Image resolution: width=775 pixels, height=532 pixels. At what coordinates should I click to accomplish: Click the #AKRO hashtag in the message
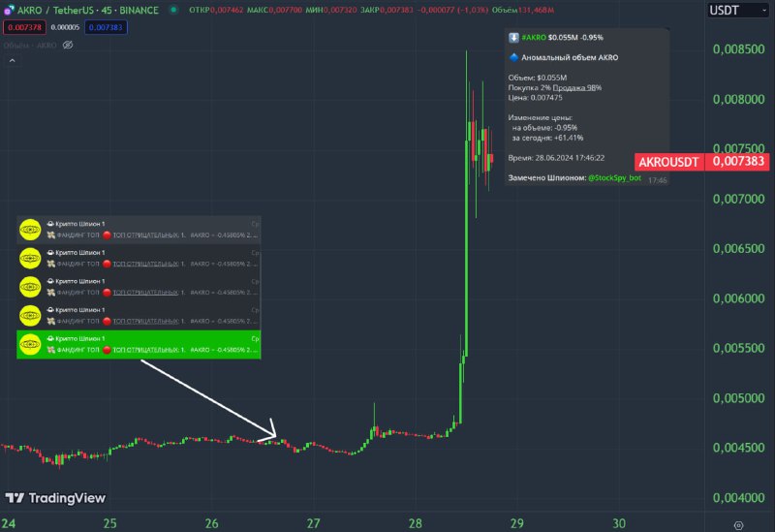click(x=534, y=38)
